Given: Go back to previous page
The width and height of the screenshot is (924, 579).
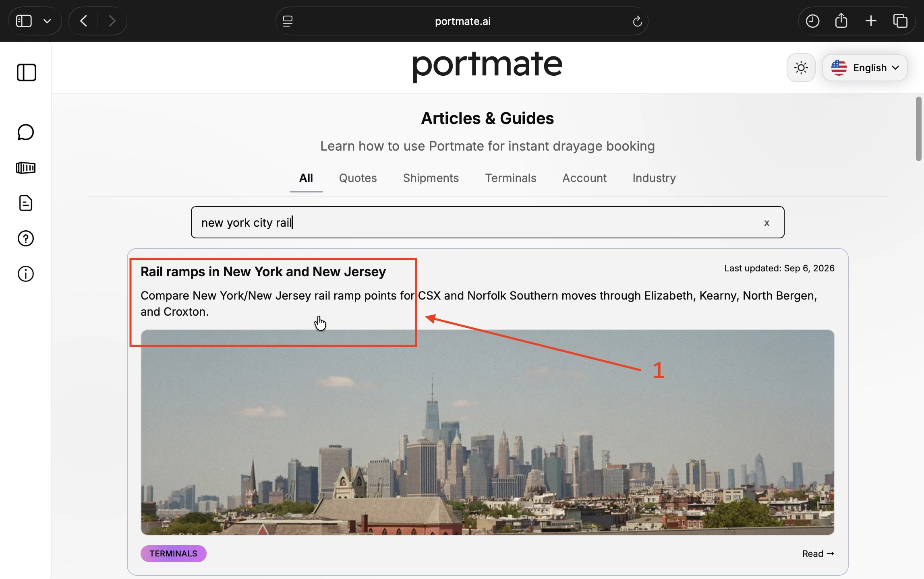Looking at the screenshot, I should point(83,21).
